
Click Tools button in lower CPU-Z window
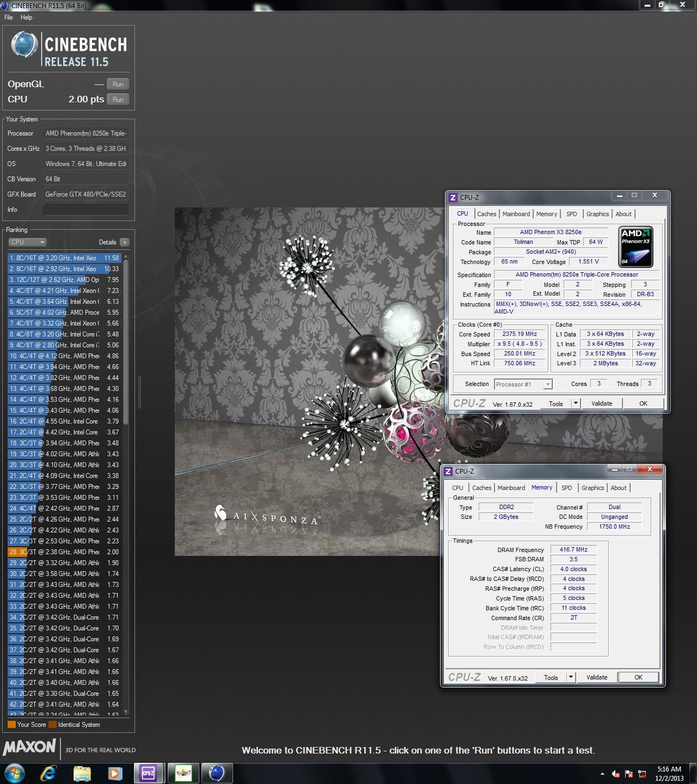pos(551,677)
